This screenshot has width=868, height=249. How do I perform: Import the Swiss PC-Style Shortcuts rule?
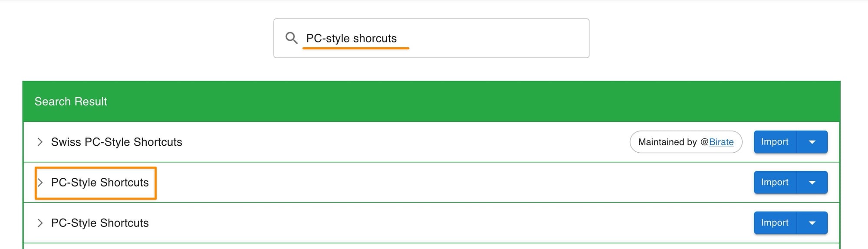click(775, 142)
